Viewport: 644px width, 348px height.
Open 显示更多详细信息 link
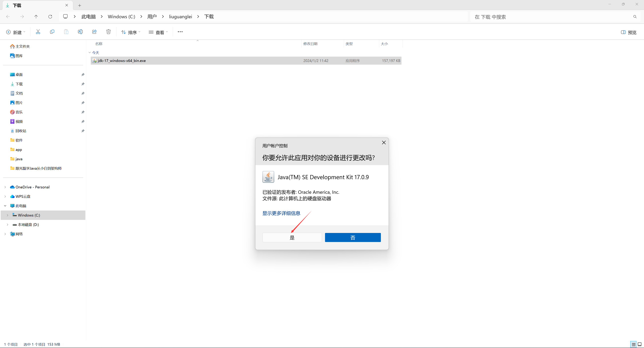(281, 213)
